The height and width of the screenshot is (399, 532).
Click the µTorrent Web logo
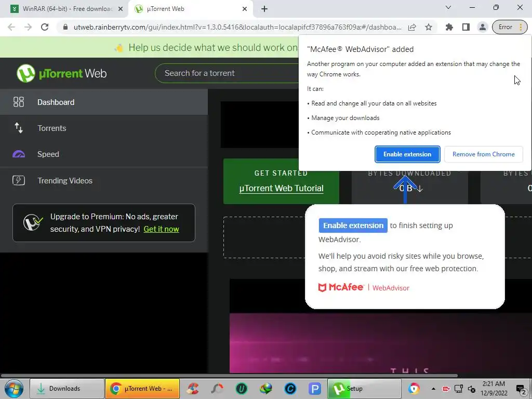[x=61, y=73]
